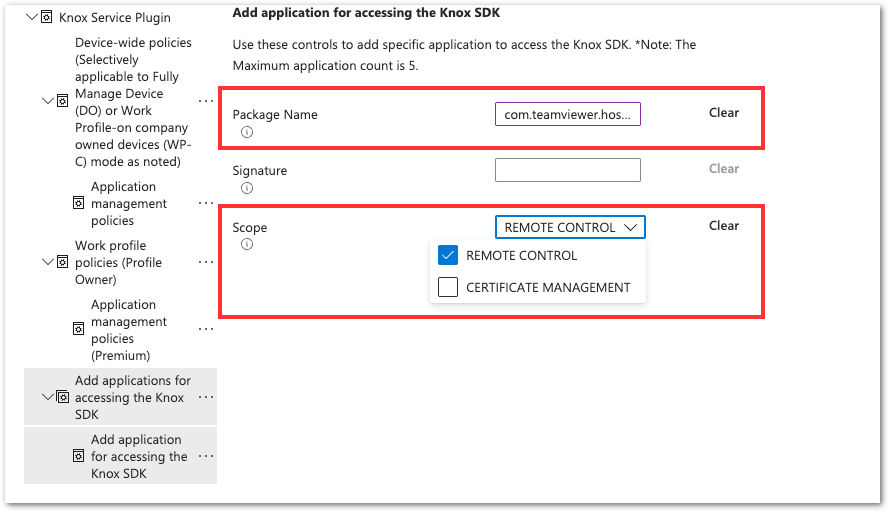This screenshot has width=889, height=512.
Task: Click the first Application management policies icon
Action: [79, 203]
